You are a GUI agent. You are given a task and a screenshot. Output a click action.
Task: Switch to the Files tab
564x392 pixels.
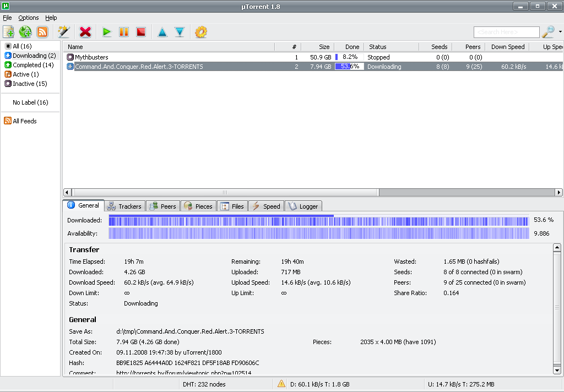tap(232, 206)
